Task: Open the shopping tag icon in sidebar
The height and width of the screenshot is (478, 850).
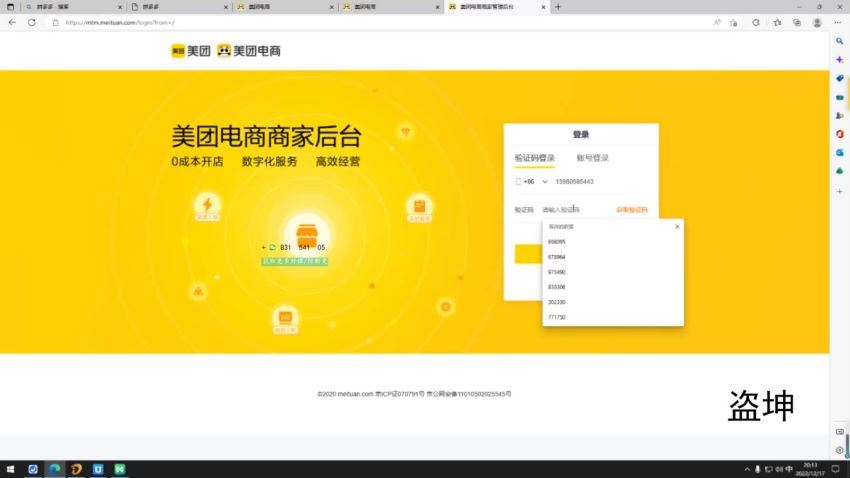Action: (x=840, y=79)
